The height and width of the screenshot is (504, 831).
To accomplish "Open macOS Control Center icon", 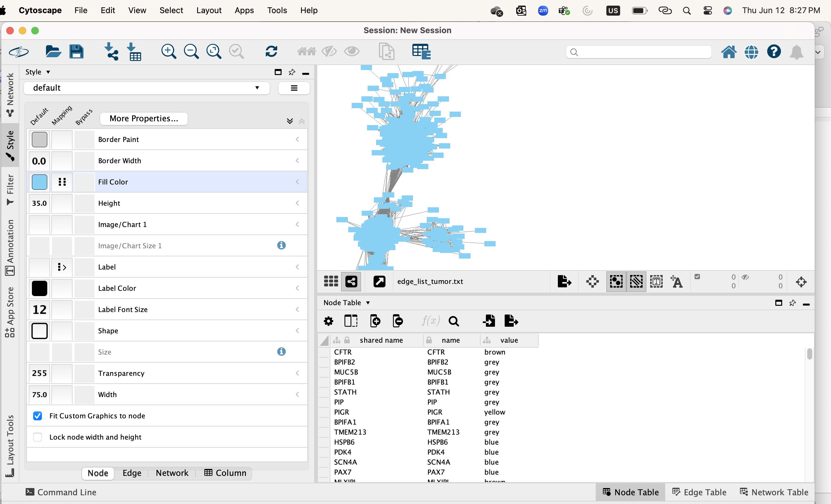I will click(x=707, y=10).
